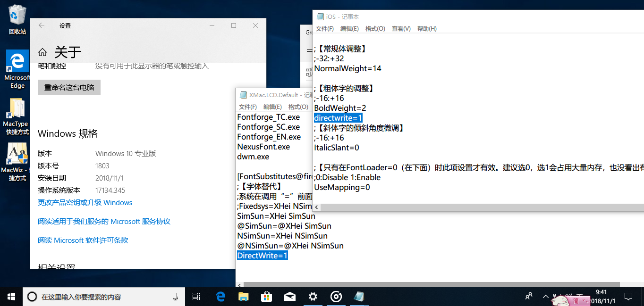Open the 格式(O) menu in iOS notepad
The height and width of the screenshot is (306, 644).
pos(375,28)
